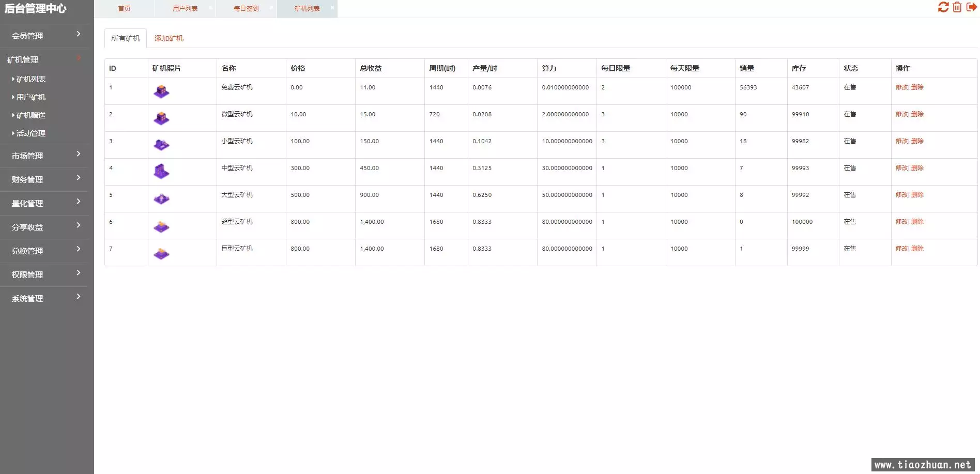Open the 中型云矿机 miner photo
Viewport: 980px width, 474px height.
161,172
